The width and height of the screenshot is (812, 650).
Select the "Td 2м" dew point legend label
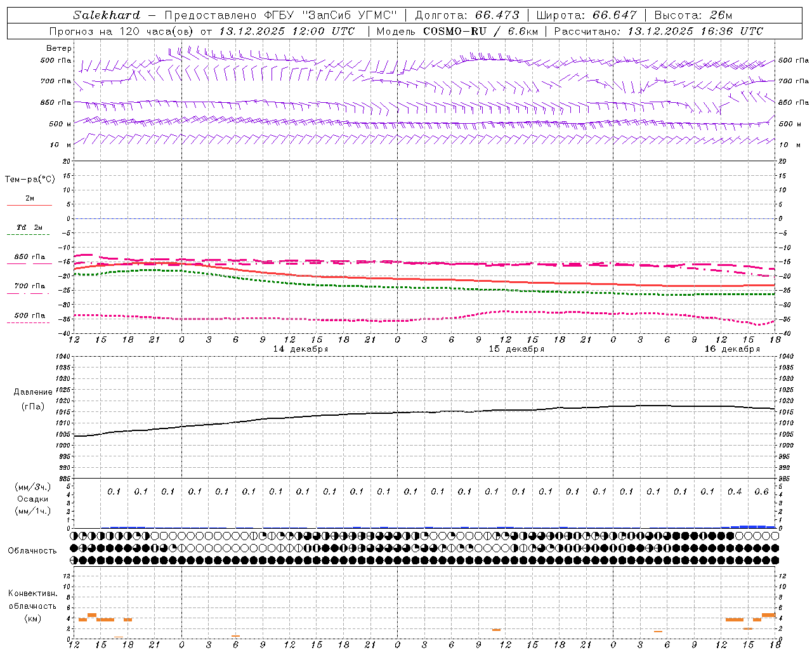tap(30, 227)
